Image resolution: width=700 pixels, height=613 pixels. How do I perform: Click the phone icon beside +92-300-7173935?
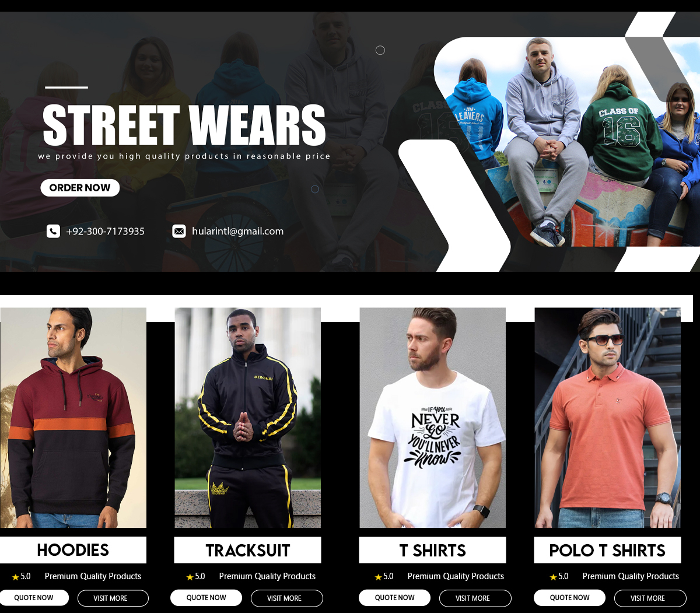coord(53,232)
